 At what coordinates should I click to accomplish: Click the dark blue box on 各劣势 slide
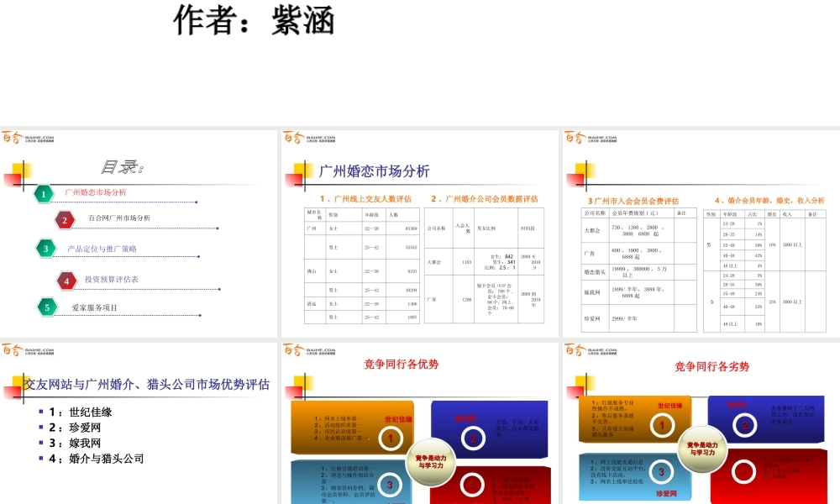[766, 419]
